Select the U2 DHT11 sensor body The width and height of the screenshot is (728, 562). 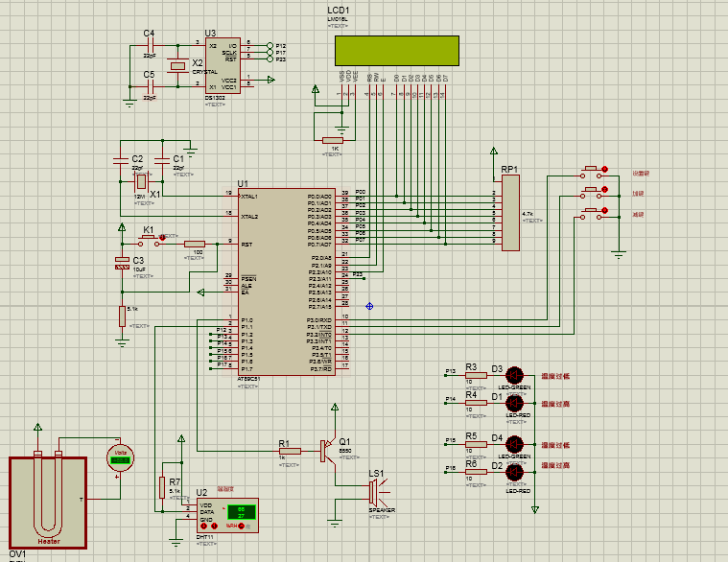[x=227, y=516]
